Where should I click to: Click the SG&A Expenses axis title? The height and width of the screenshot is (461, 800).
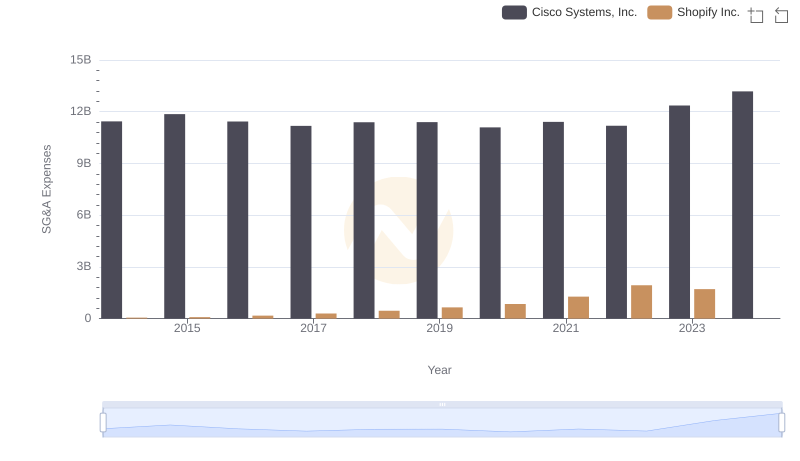click(46, 189)
